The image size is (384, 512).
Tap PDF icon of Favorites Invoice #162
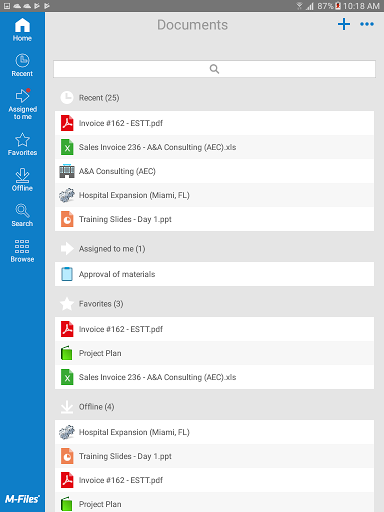tap(67, 329)
